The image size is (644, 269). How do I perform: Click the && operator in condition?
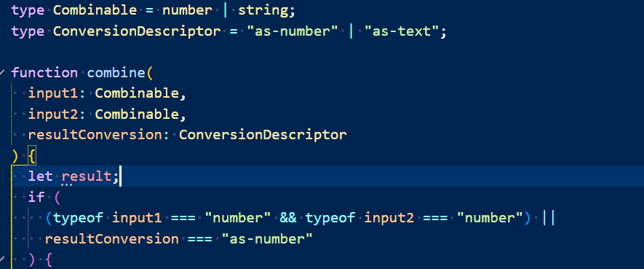click(x=288, y=218)
